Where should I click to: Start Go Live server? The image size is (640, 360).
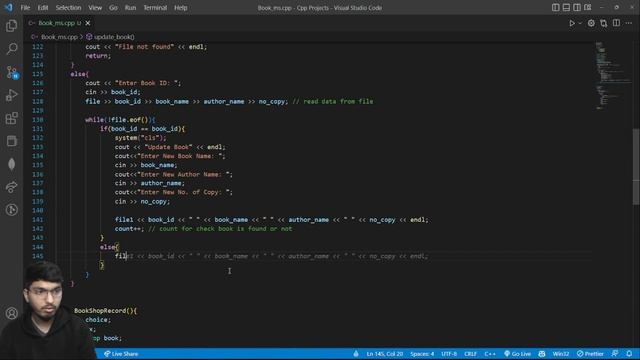tap(517, 354)
